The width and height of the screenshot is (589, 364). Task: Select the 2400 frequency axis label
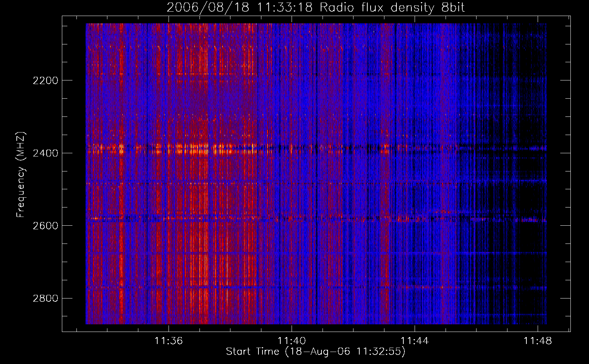tap(46, 153)
